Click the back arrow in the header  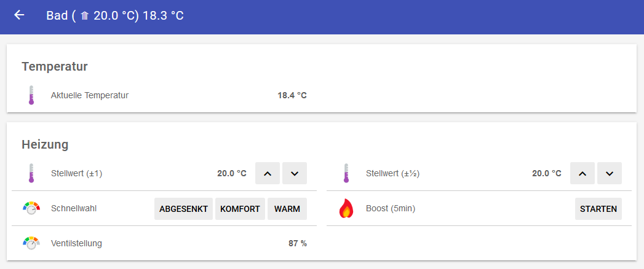pyautogui.click(x=19, y=15)
